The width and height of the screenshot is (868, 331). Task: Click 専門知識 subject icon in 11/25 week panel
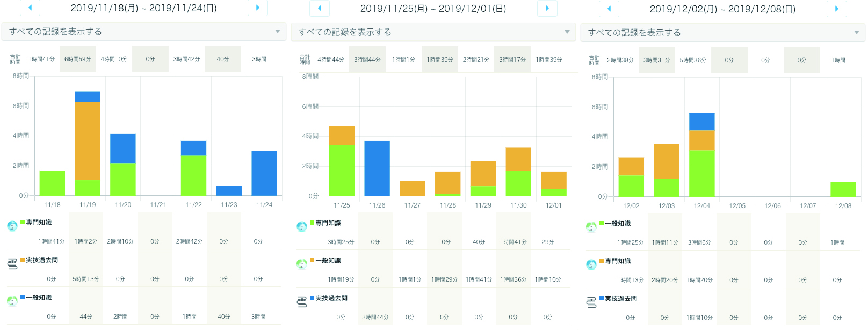click(302, 226)
